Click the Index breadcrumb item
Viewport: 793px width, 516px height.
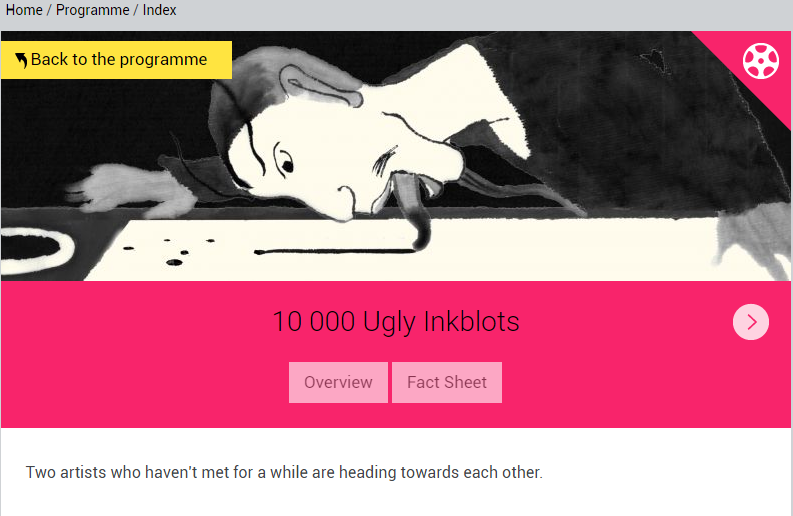click(x=159, y=10)
